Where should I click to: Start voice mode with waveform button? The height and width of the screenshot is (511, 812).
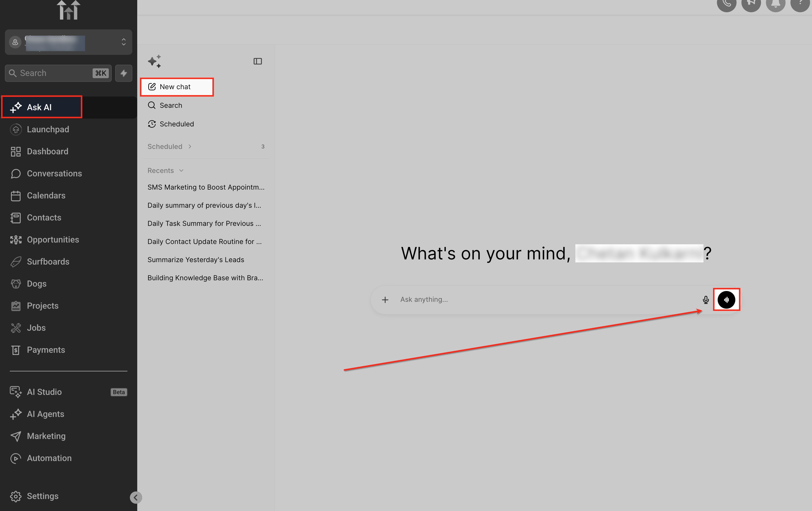pyautogui.click(x=726, y=300)
